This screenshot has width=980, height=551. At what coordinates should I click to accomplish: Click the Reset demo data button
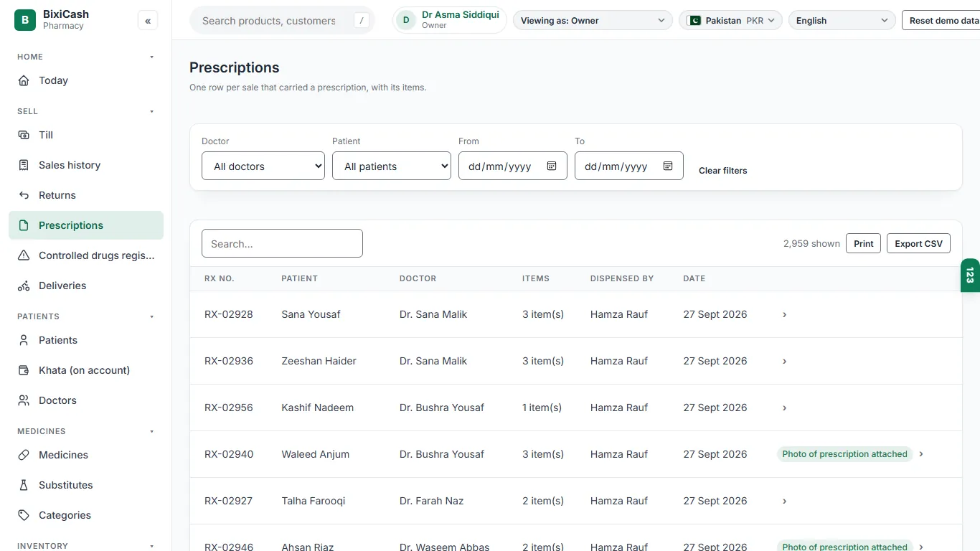(941, 21)
